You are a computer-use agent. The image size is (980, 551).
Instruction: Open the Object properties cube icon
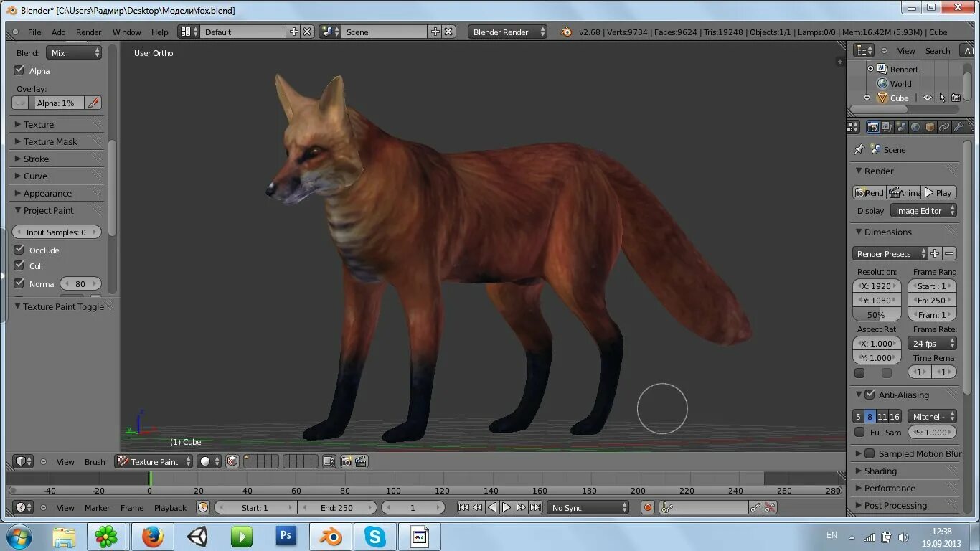(x=930, y=127)
